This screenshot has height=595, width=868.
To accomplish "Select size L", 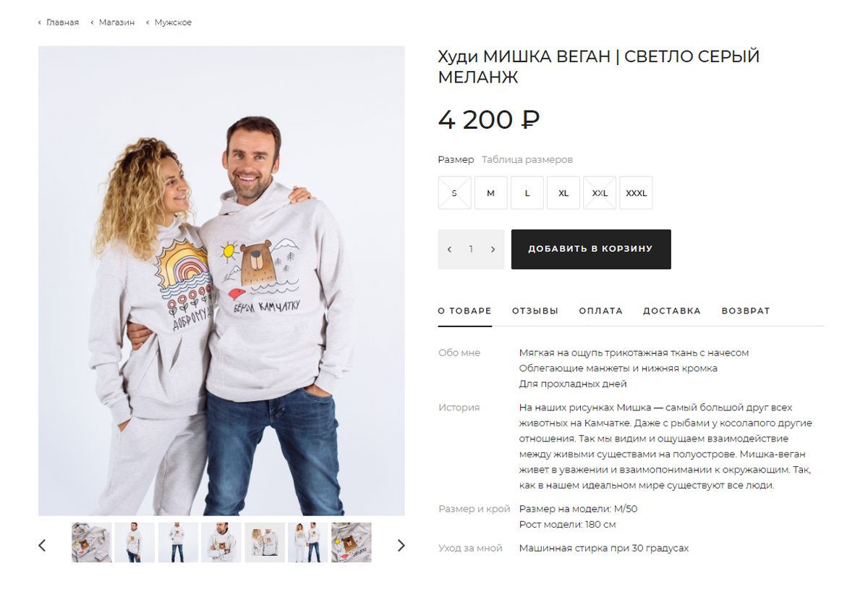I will [x=527, y=193].
